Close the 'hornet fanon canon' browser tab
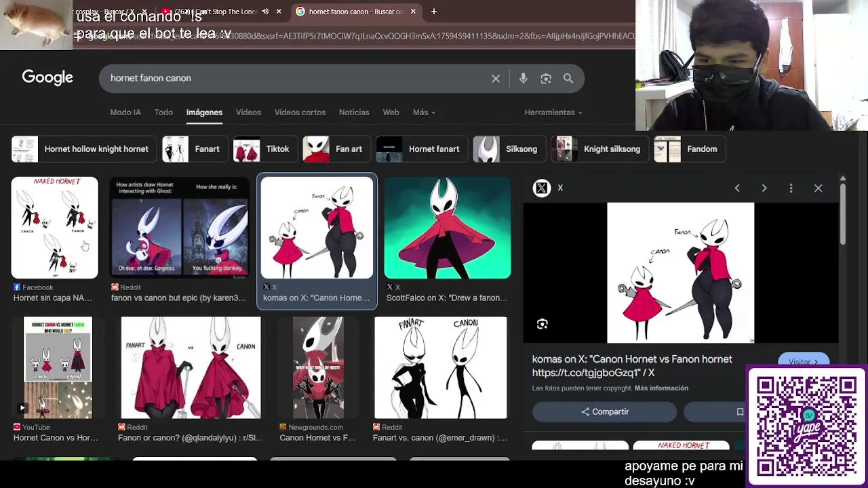This screenshot has height=488, width=868. 413,12
